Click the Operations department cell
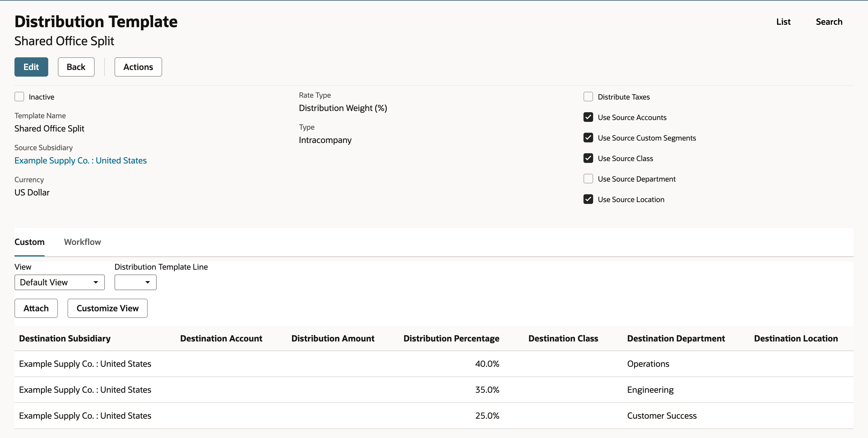The width and height of the screenshot is (868, 438). [x=648, y=363]
